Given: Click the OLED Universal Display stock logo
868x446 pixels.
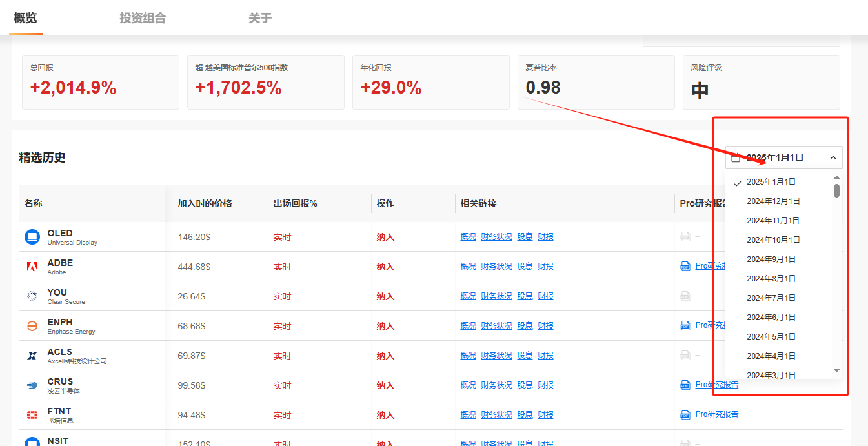Looking at the screenshot, I should pyautogui.click(x=32, y=237).
